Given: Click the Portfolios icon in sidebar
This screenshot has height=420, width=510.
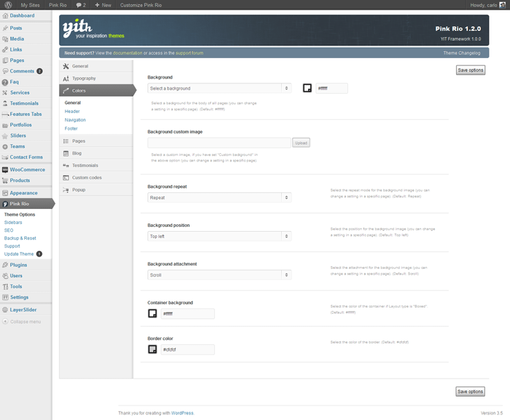Looking at the screenshot, I should pos(6,125).
